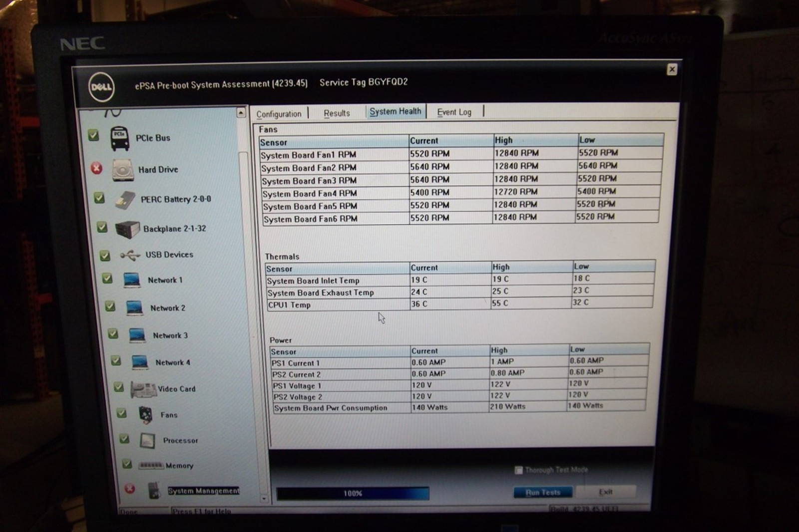799x532 pixels.
Task: Click the Dell logo in header
Action: coord(102,87)
